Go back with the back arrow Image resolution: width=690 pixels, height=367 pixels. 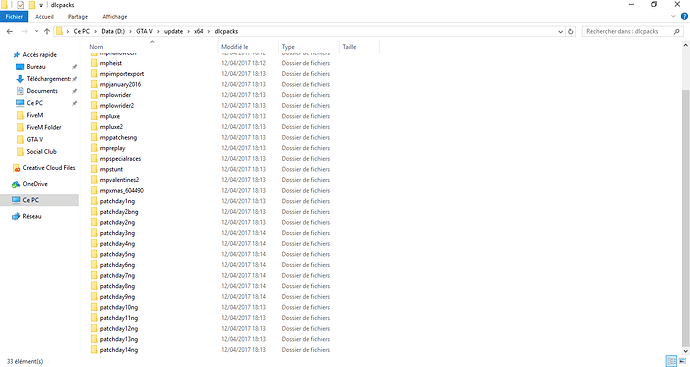point(10,31)
